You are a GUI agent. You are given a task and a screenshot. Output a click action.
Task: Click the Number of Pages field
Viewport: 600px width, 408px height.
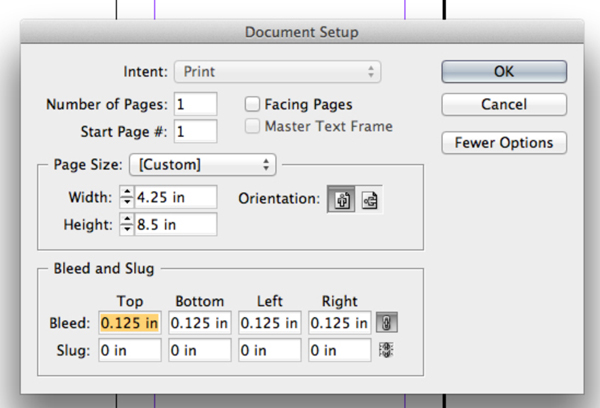(196, 104)
